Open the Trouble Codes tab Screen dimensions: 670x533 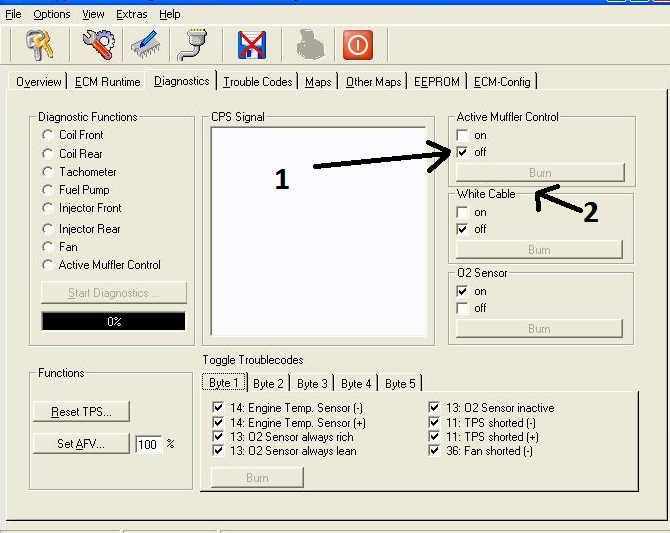(258, 81)
